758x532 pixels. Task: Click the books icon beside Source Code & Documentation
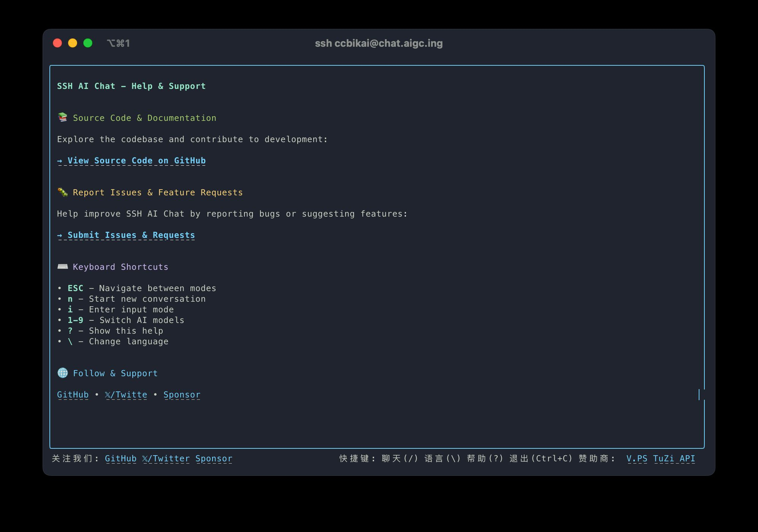pyautogui.click(x=62, y=118)
